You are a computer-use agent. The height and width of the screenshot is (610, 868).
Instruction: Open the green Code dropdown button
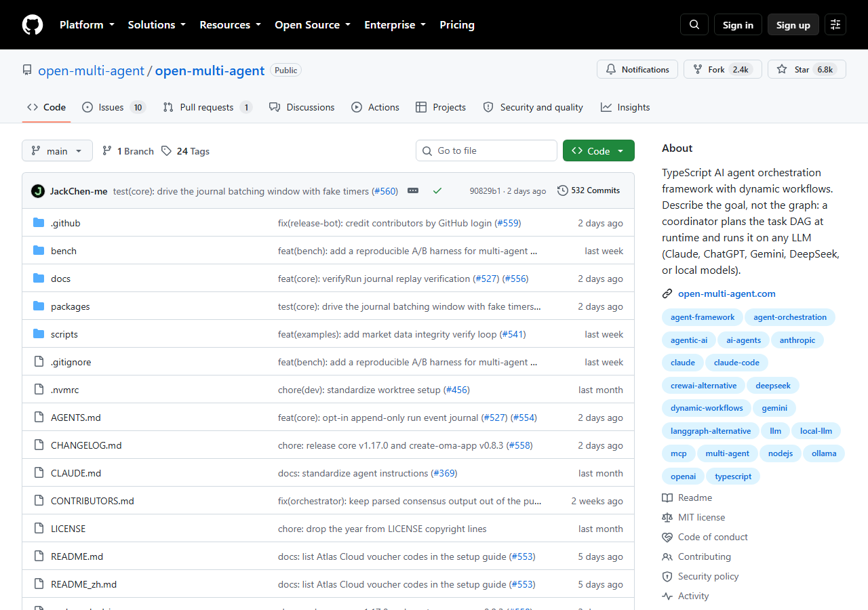599,150
